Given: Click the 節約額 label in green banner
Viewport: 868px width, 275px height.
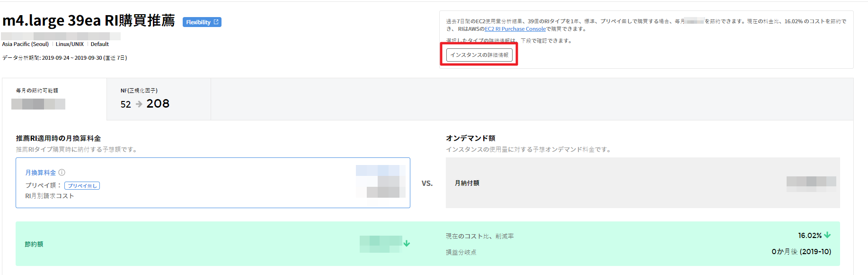Looking at the screenshot, I should click(x=34, y=244).
